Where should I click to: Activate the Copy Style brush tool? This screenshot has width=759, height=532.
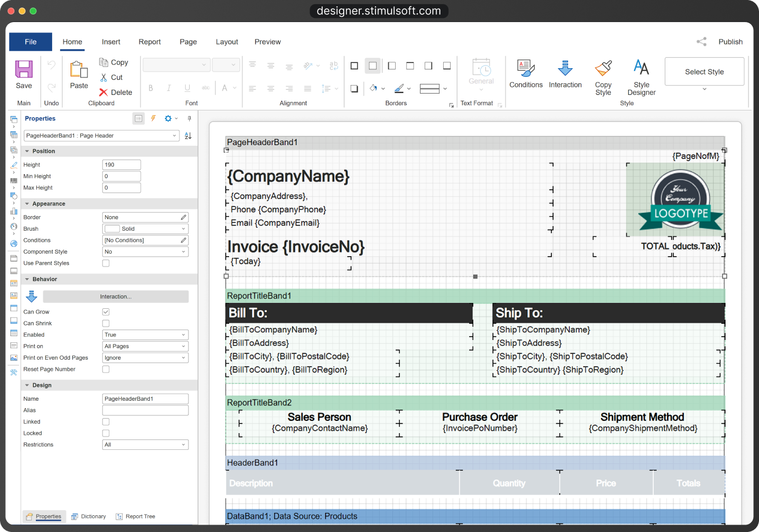pyautogui.click(x=603, y=77)
